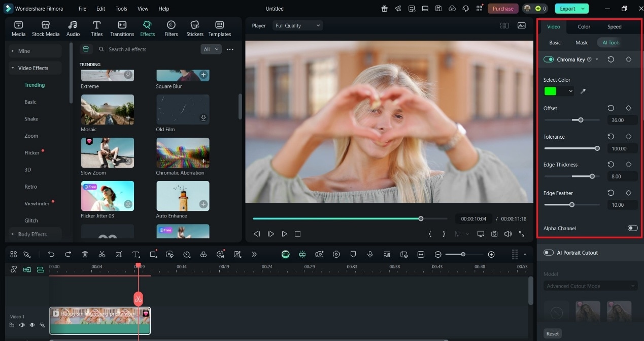Expand the Mine category

pos(35,51)
